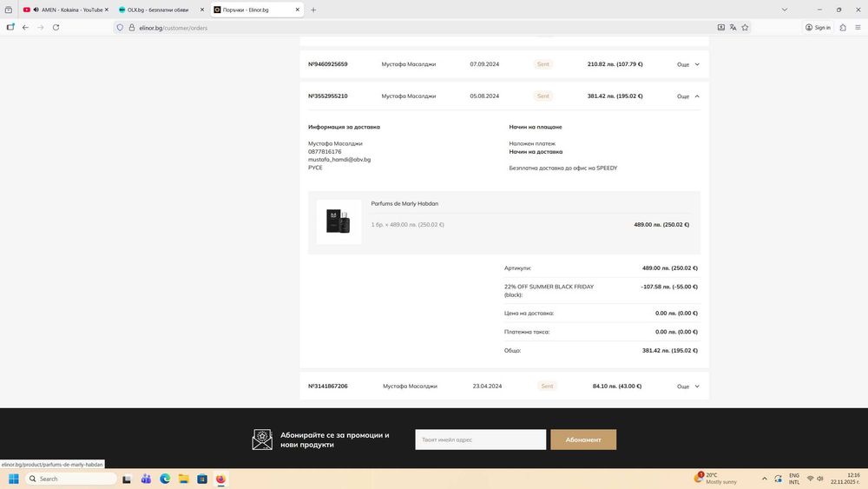Click the browser back arrow
The height and width of the screenshot is (489, 868).
(25, 27)
